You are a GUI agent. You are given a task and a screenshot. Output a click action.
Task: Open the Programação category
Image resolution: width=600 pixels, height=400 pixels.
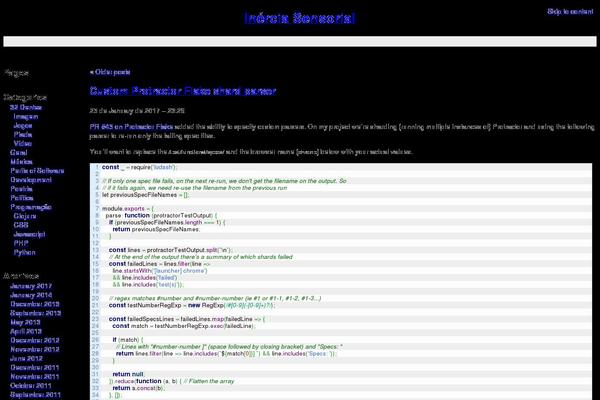click(x=31, y=207)
